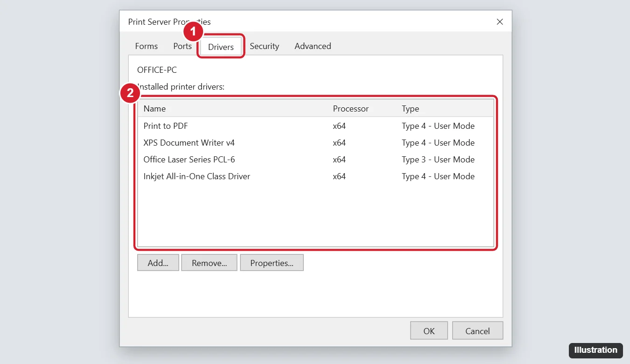Confirm with the OK button
630x364 pixels.
tap(429, 331)
